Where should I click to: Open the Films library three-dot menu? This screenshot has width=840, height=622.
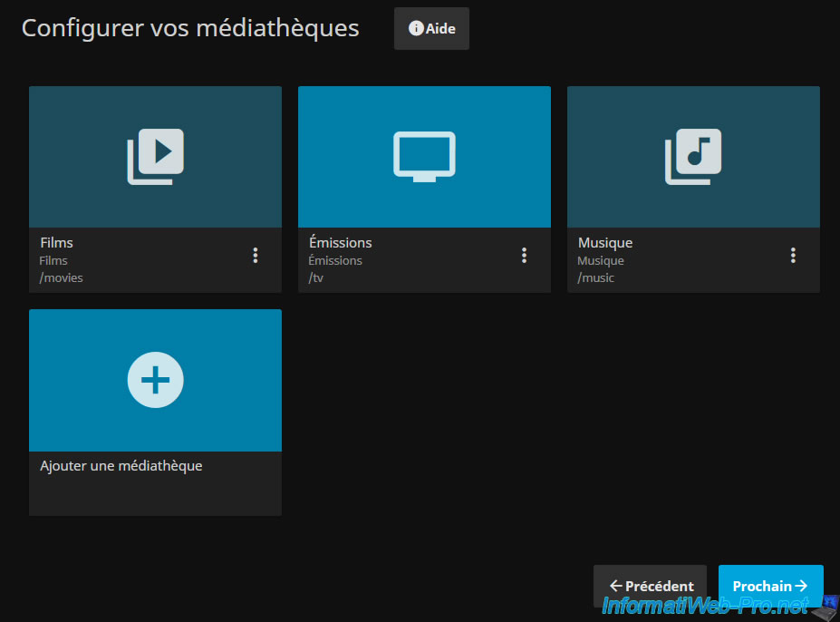point(256,256)
